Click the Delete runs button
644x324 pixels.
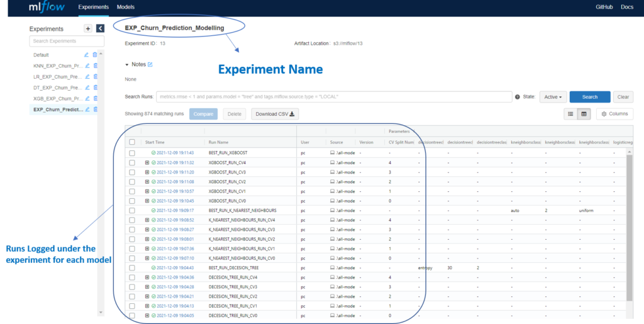235,114
